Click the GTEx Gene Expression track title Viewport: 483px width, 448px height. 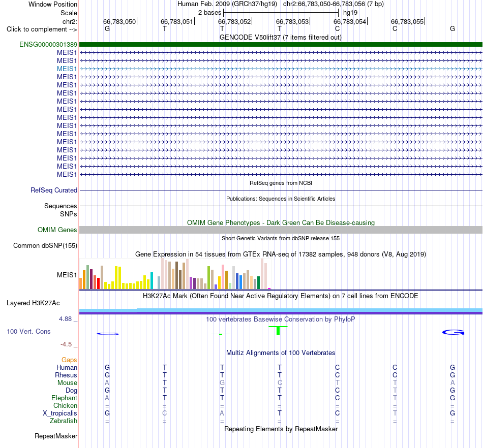[281, 254]
